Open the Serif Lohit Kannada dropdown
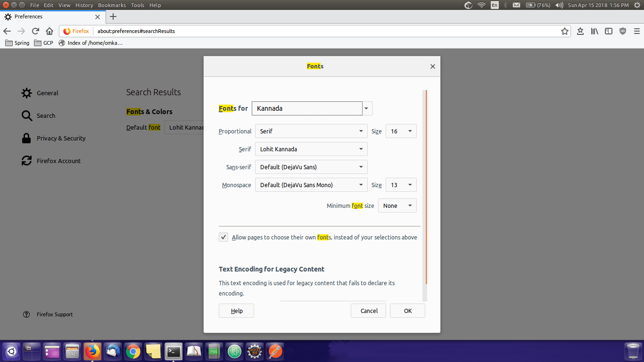Screen dimensions: 644x362 tap(311, 149)
